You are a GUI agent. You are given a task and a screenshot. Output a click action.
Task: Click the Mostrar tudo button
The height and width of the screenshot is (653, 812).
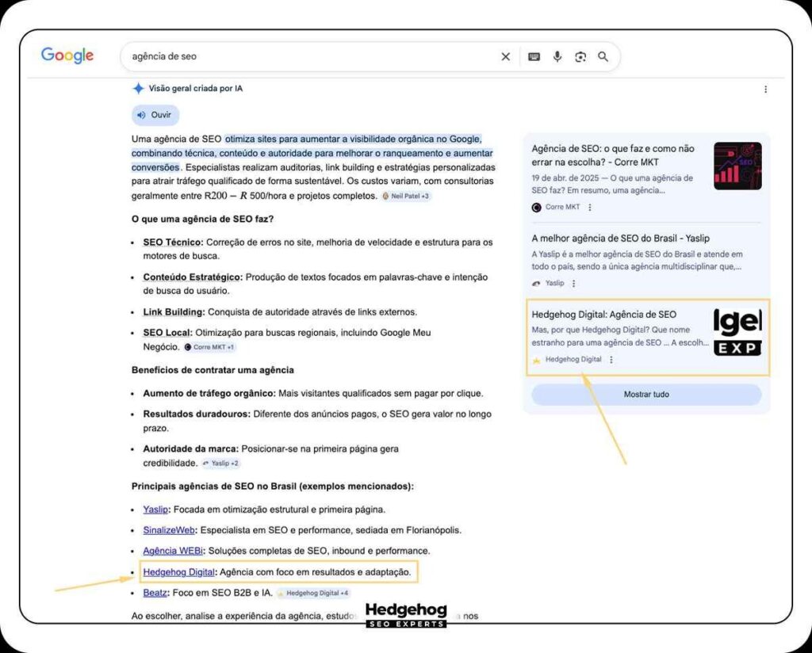click(x=646, y=394)
